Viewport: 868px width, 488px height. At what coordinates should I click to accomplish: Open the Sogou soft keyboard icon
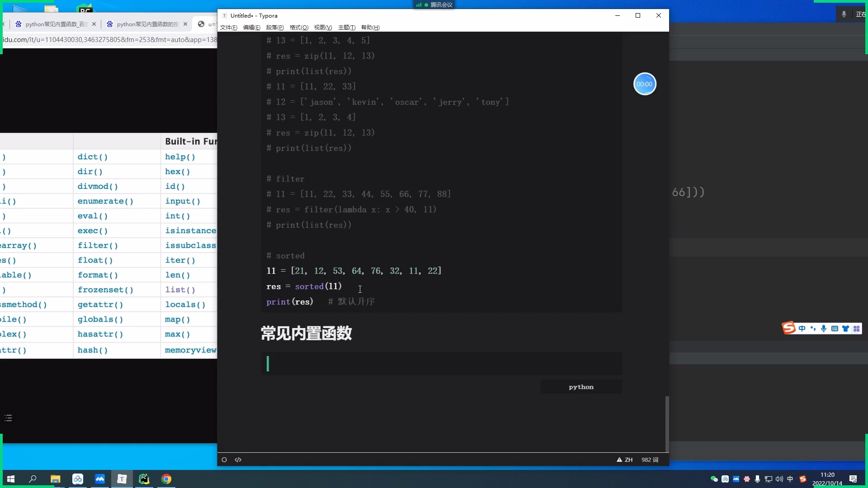click(x=835, y=328)
